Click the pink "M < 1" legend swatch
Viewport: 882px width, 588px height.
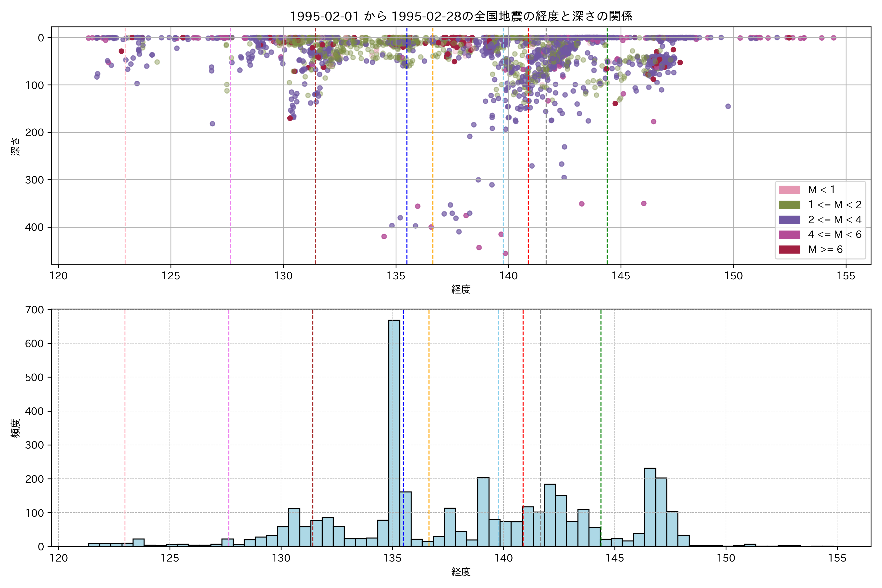coord(789,190)
